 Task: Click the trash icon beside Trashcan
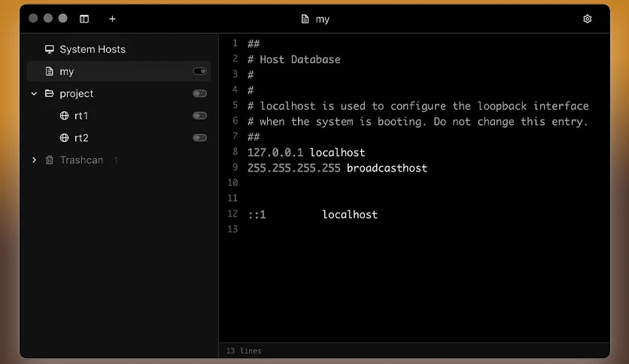click(x=50, y=160)
